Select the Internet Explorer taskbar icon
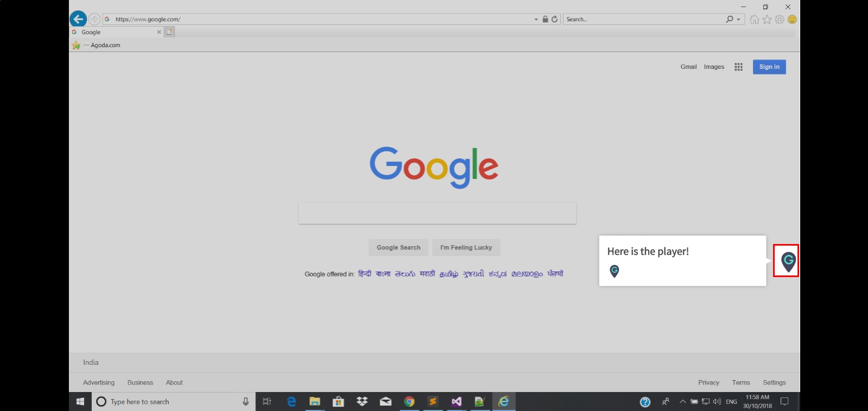868x411 pixels. 504,401
